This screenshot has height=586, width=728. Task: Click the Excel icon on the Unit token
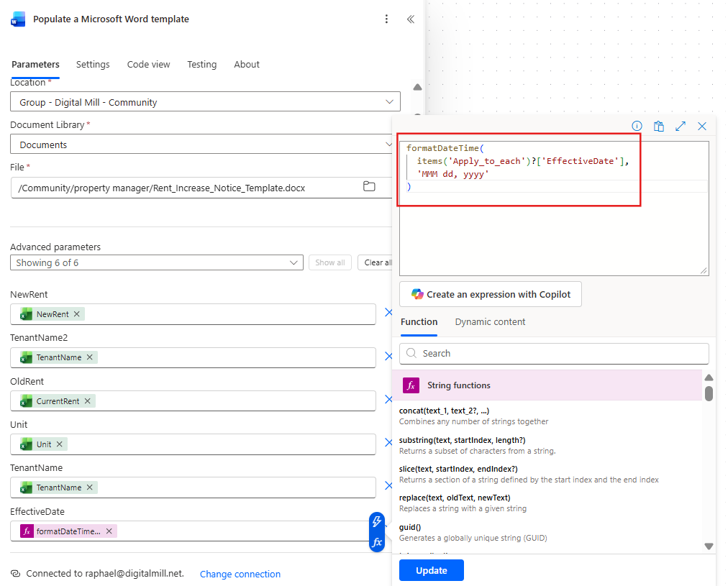click(27, 444)
